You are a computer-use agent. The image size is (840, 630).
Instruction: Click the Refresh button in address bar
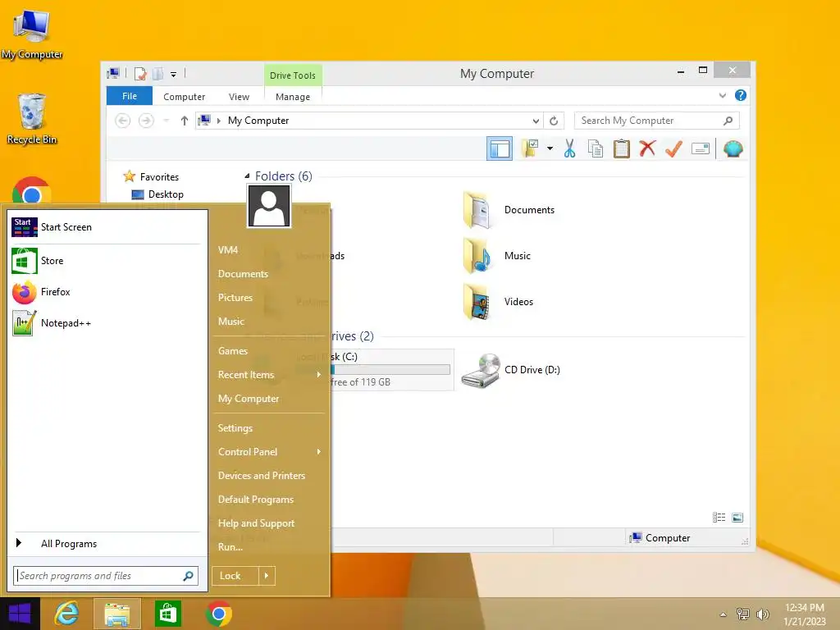click(554, 121)
